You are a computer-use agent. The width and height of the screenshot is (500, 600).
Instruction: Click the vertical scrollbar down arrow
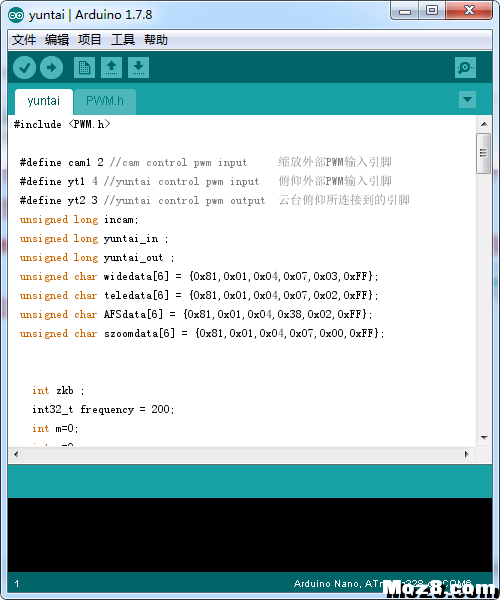click(x=484, y=437)
